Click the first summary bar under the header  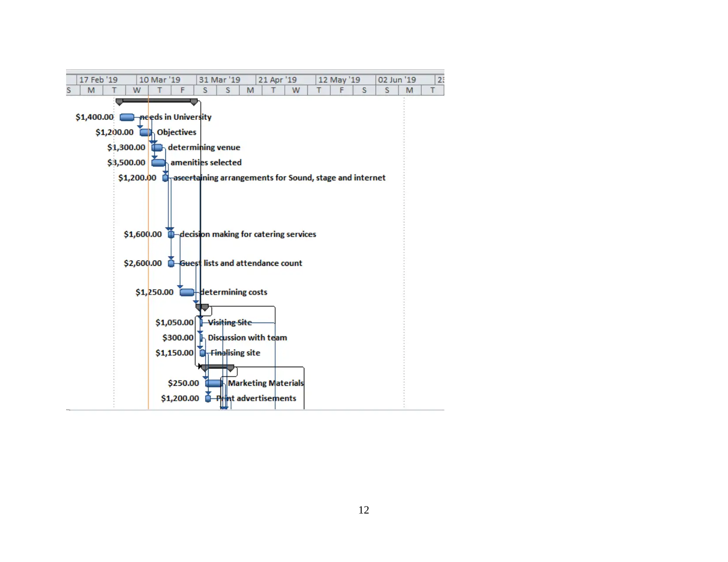pyautogui.click(x=157, y=102)
